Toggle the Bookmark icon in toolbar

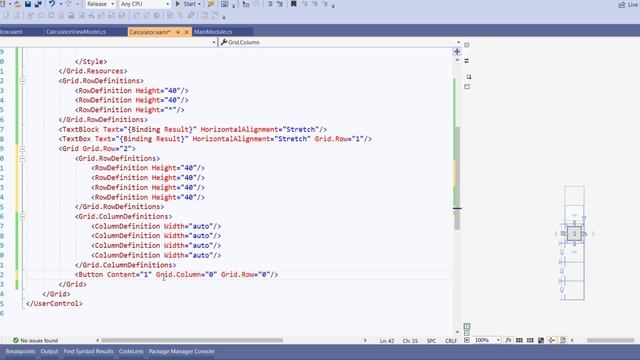click(x=293, y=4)
